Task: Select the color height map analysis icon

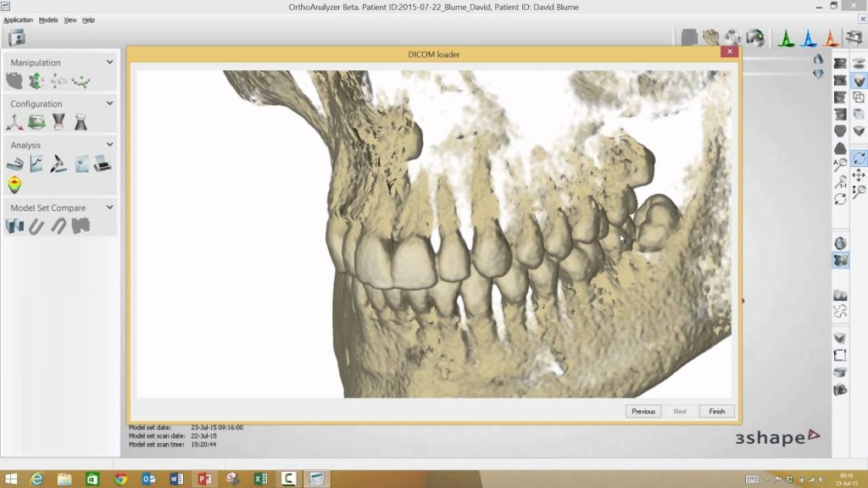Action: point(14,185)
